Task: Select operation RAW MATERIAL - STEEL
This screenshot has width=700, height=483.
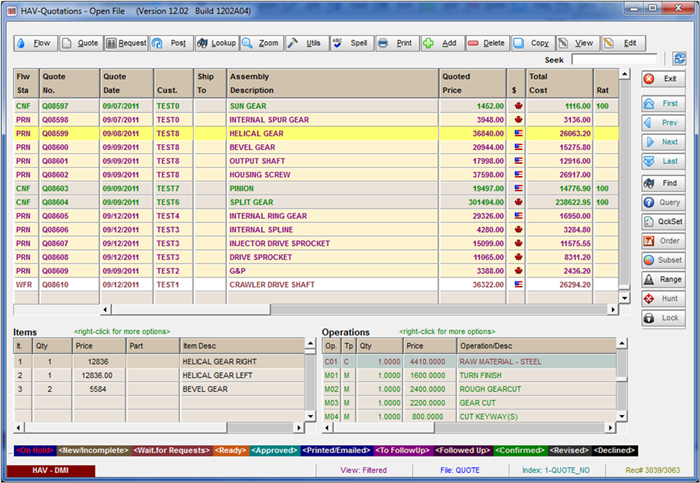Action: 469,362
